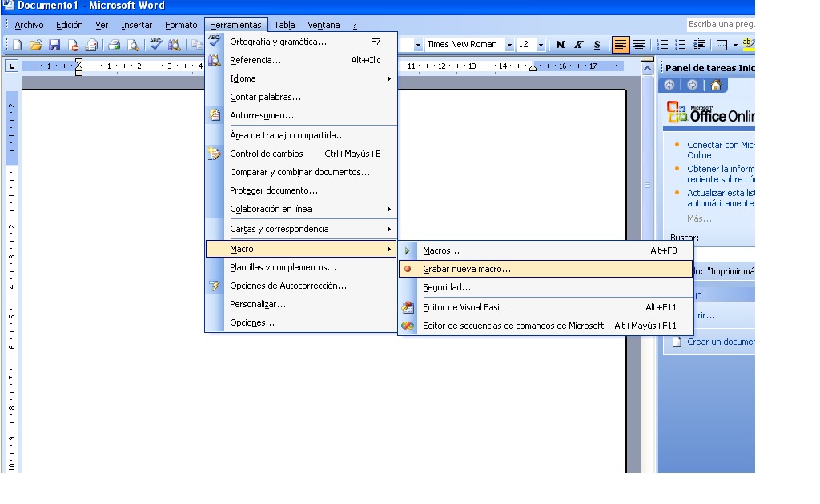The width and height of the screenshot is (820, 504).
Task: Open the Times New Roman font dropdown
Action: tap(511, 44)
